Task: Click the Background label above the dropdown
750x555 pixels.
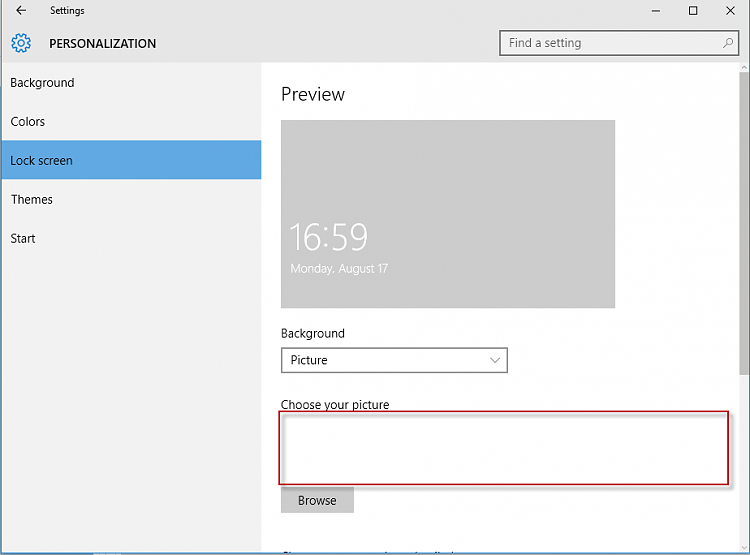Action: click(313, 333)
